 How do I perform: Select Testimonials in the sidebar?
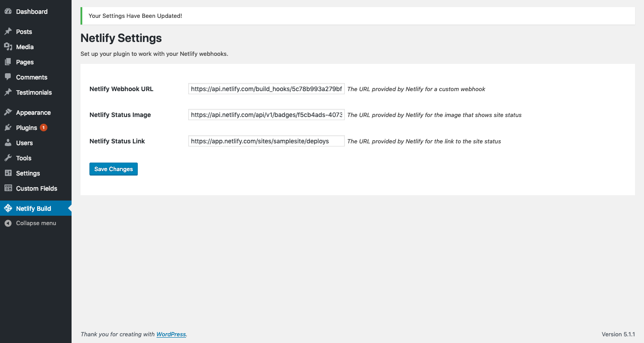tap(36, 92)
